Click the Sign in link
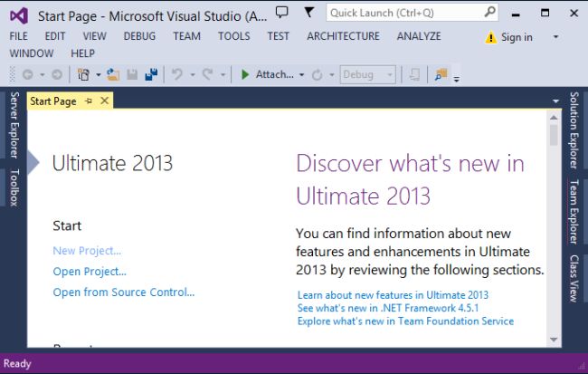 point(517,37)
